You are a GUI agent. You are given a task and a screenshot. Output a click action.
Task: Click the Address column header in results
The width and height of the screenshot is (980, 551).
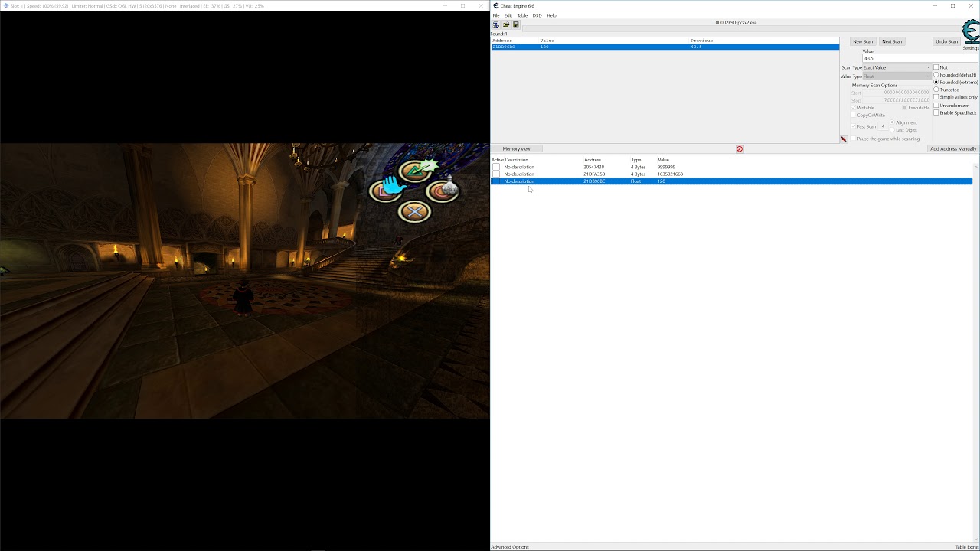coord(502,41)
